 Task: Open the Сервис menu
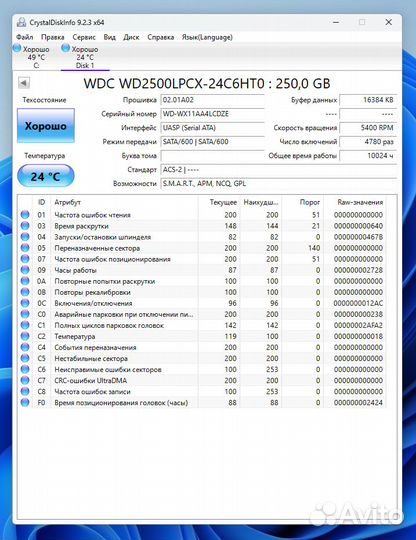[84, 37]
